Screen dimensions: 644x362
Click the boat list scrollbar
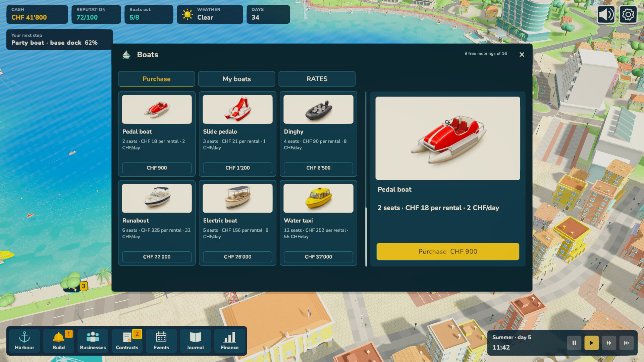[366, 179]
